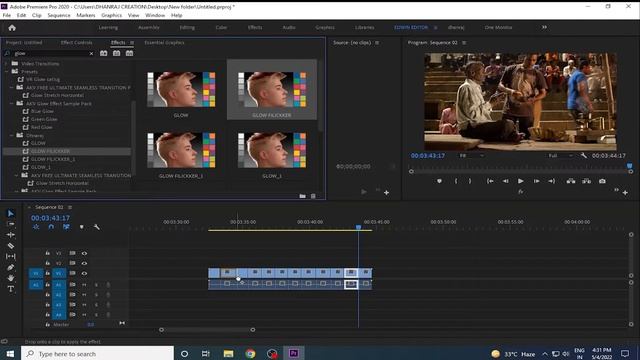Open the Markers menu
The width and height of the screenshot is (640, 360).
click(x=86, y=15)
